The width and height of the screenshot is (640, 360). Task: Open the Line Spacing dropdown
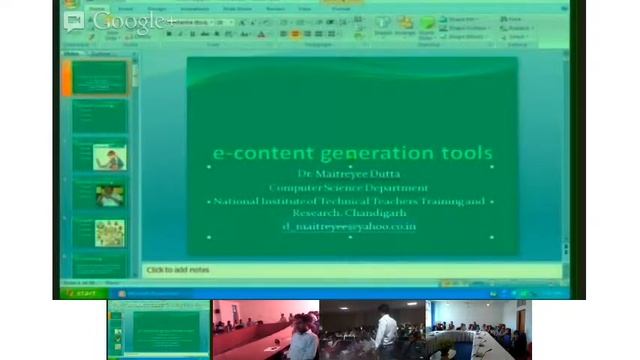pyautogui.click(x=344, y=22)
